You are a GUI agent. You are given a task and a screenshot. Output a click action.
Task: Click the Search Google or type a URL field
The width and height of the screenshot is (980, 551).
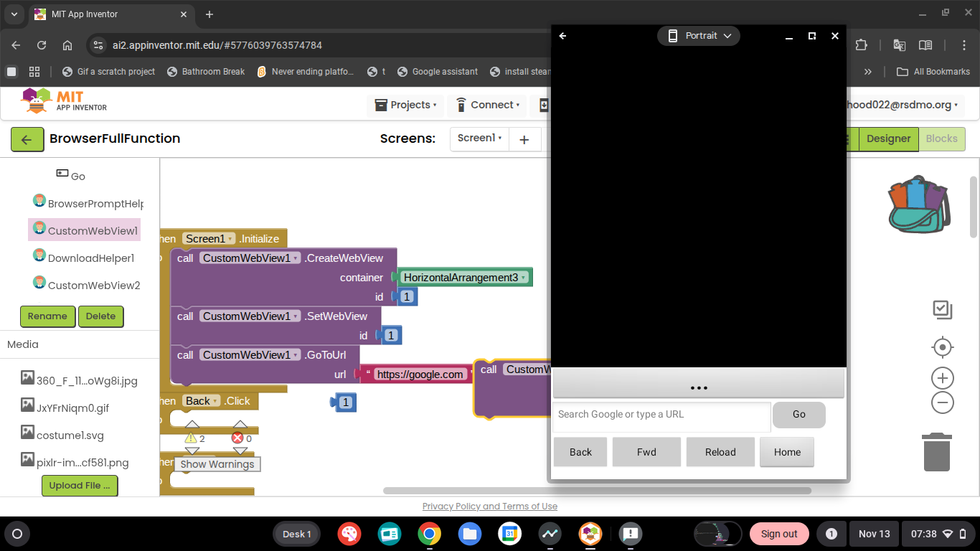(x=661, y=415)
